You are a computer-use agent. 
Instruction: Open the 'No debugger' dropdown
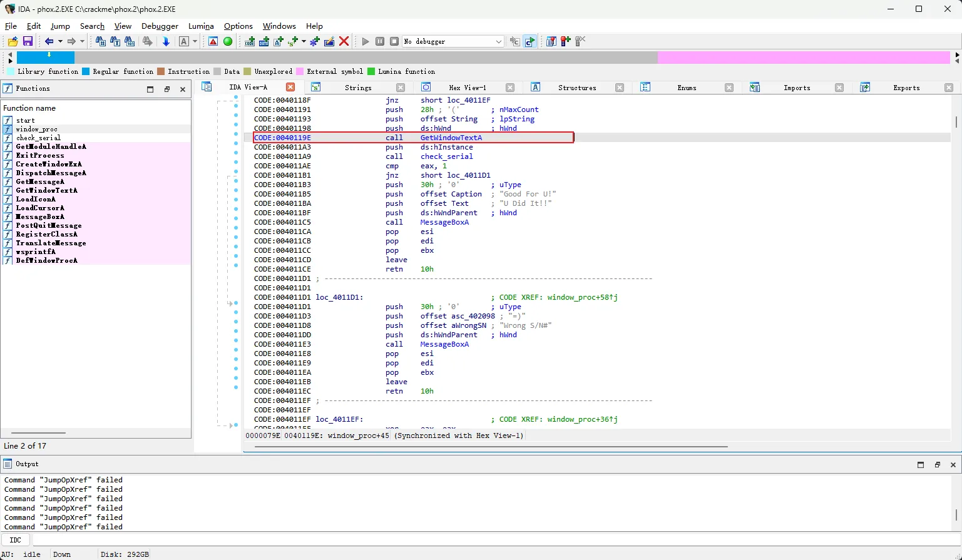(x=453, y=41)
